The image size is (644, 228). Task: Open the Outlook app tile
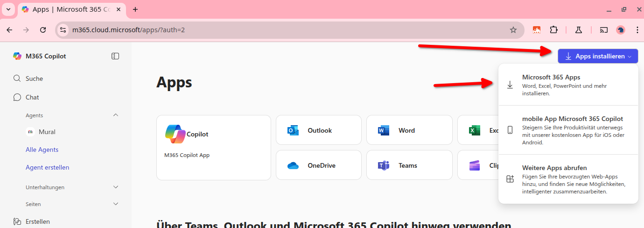319,130
